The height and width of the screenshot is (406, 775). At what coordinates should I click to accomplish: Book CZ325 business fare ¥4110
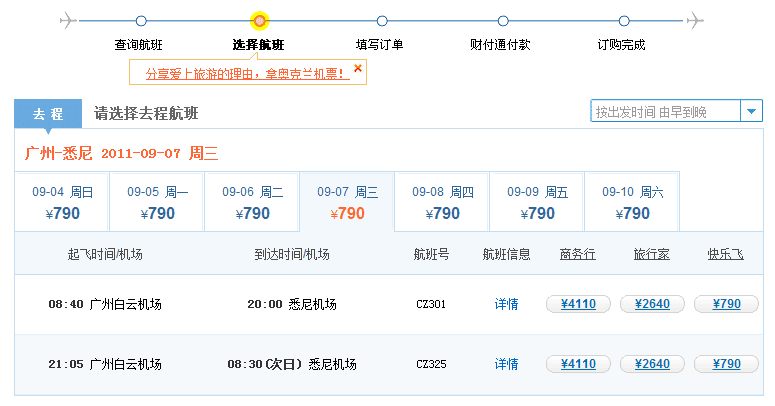[578, 364]
